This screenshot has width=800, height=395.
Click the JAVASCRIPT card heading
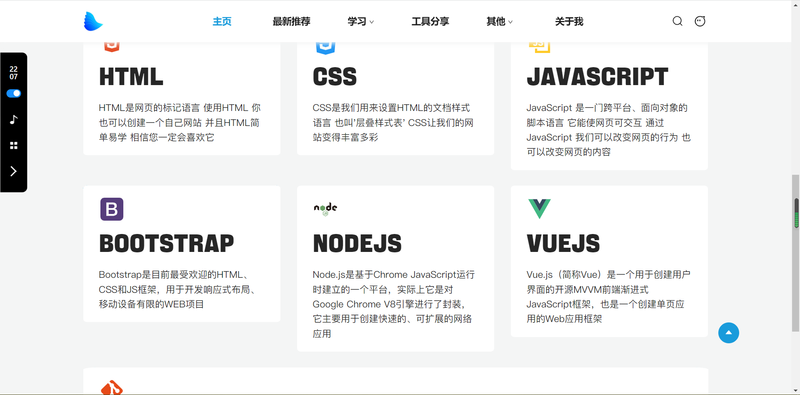(597, 77)
